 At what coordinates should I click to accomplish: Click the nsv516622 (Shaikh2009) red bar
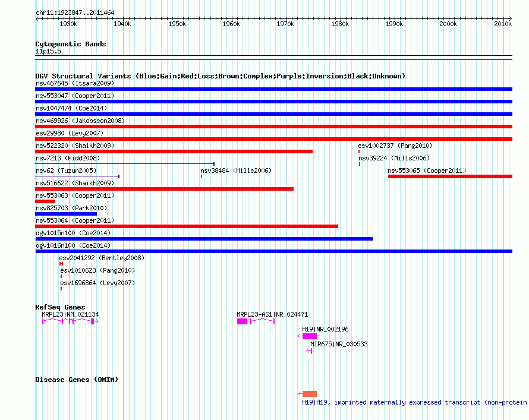click(x=164, y=189)
